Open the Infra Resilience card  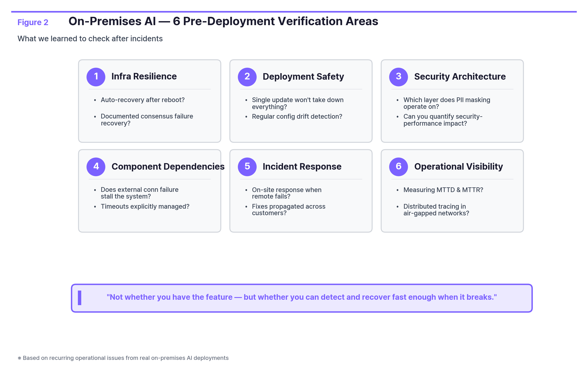[149, 101]
